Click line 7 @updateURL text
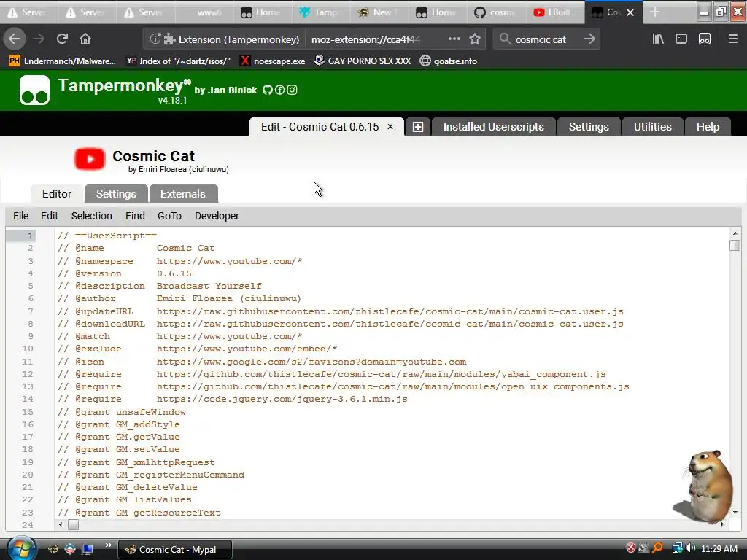Image resolution: width=747 pixels, height=560 pixels. pos(341,311)
